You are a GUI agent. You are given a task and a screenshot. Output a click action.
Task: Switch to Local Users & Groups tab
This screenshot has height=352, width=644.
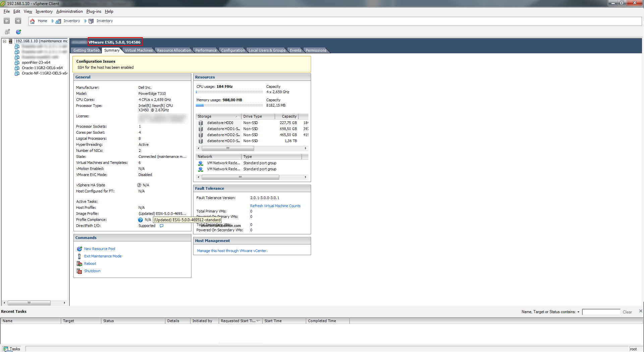[267, 50]
